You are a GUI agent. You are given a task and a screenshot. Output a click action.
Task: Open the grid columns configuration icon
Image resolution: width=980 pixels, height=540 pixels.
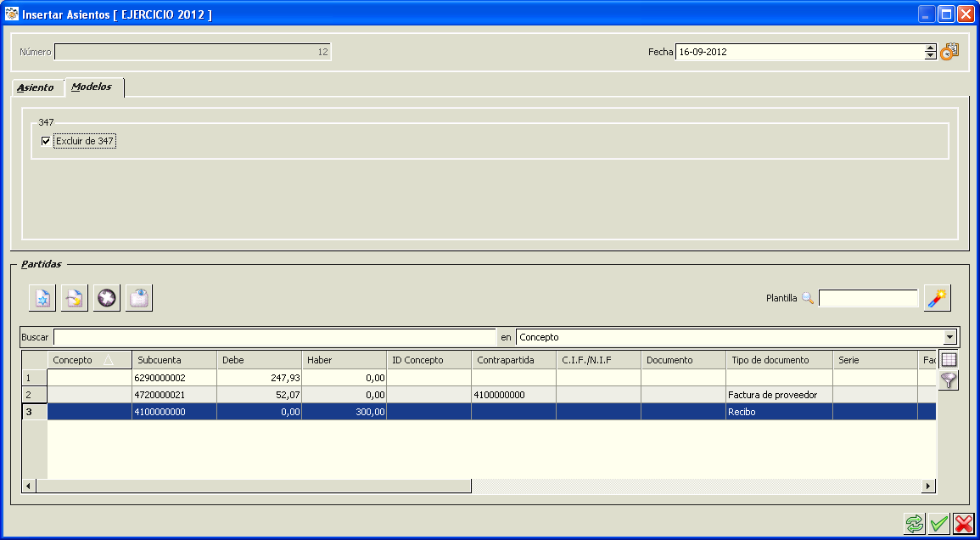click(949, 360)
